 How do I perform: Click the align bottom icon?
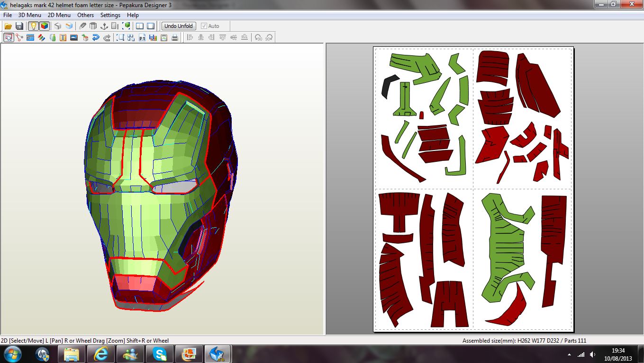[245, 37]
